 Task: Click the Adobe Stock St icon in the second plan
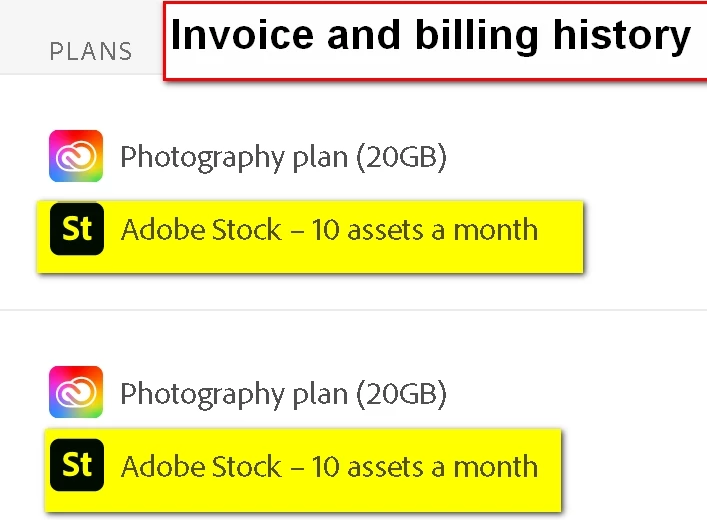coord(76,466)
